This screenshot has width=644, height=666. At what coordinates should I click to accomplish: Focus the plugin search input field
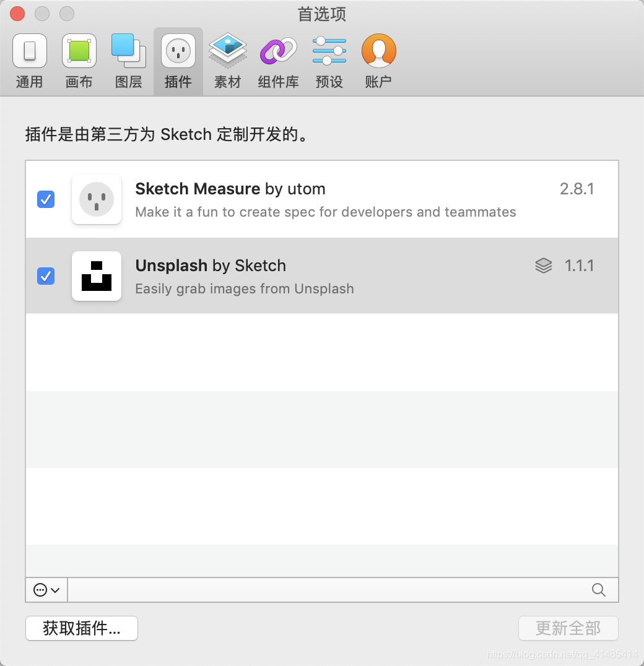[342, 590]
